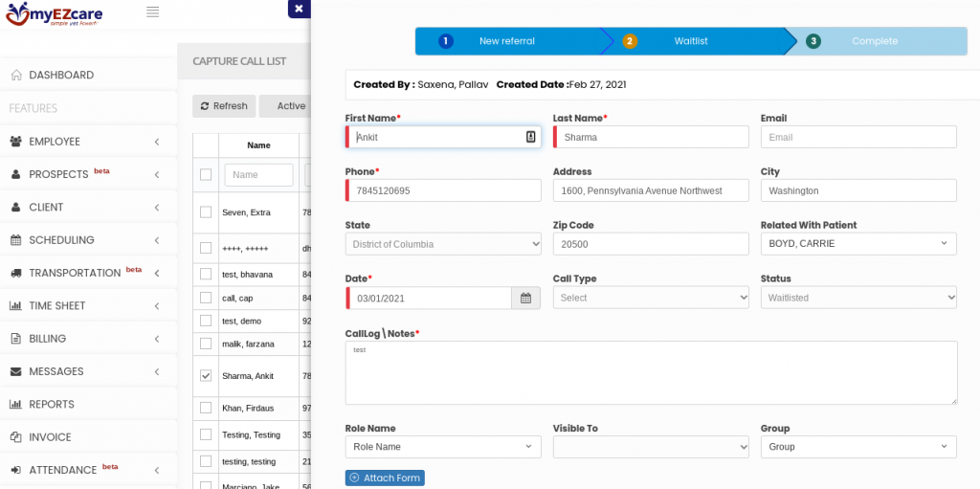
Task: Switch to the New referral step
Action: pyautogui.click(x=506, y=41)
